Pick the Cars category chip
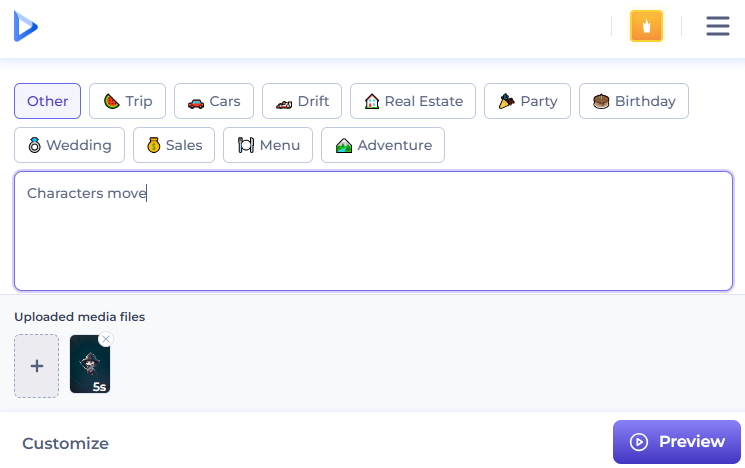 tap(213, 101)
